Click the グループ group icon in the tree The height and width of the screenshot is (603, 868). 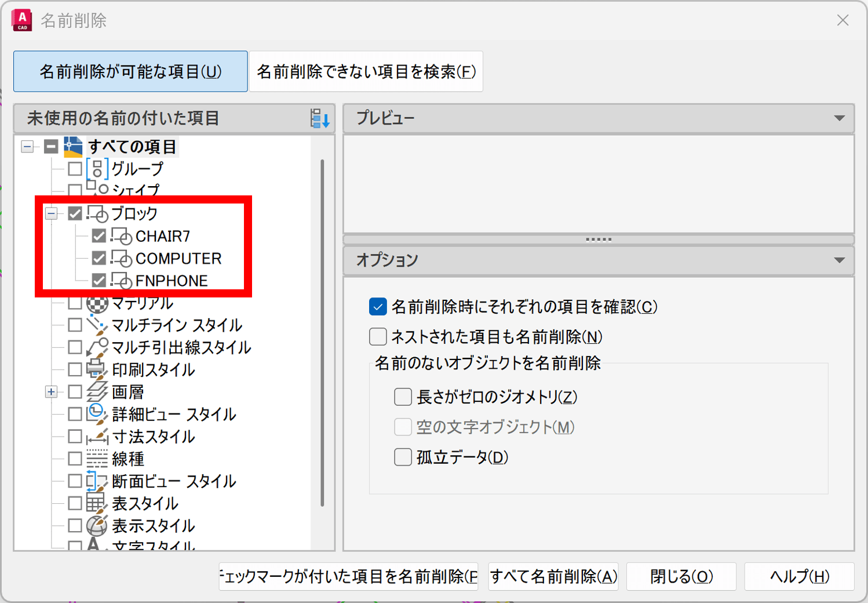(97, 169)
